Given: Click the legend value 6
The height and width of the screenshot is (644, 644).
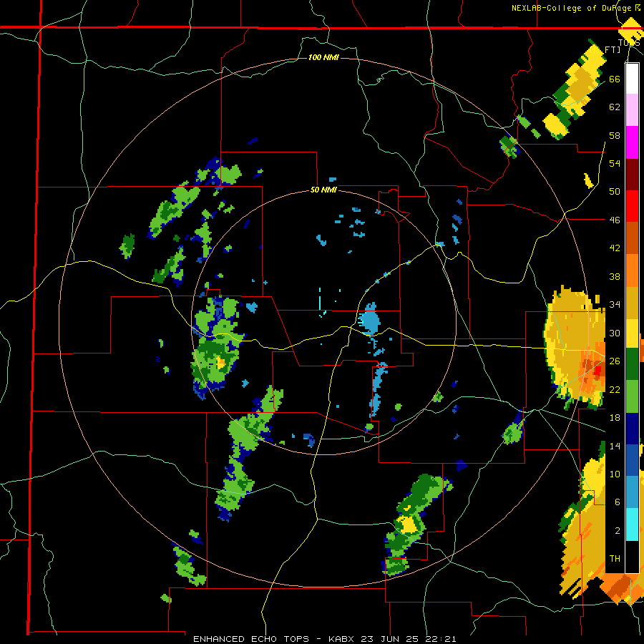Looking at the screenshot, I should pos(618,502).
